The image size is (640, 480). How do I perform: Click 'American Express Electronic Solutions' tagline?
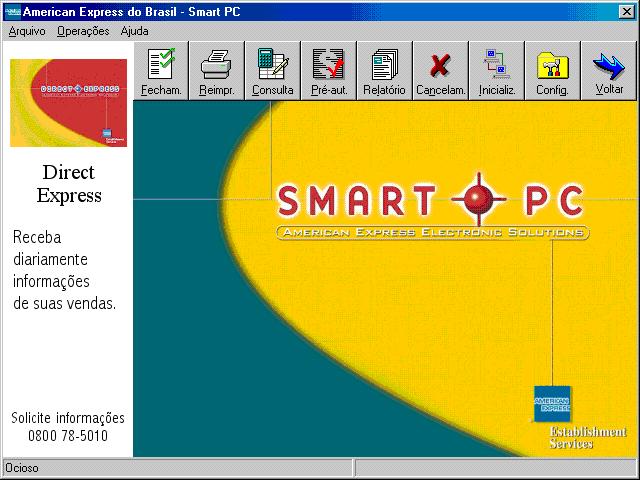(433, 233)
